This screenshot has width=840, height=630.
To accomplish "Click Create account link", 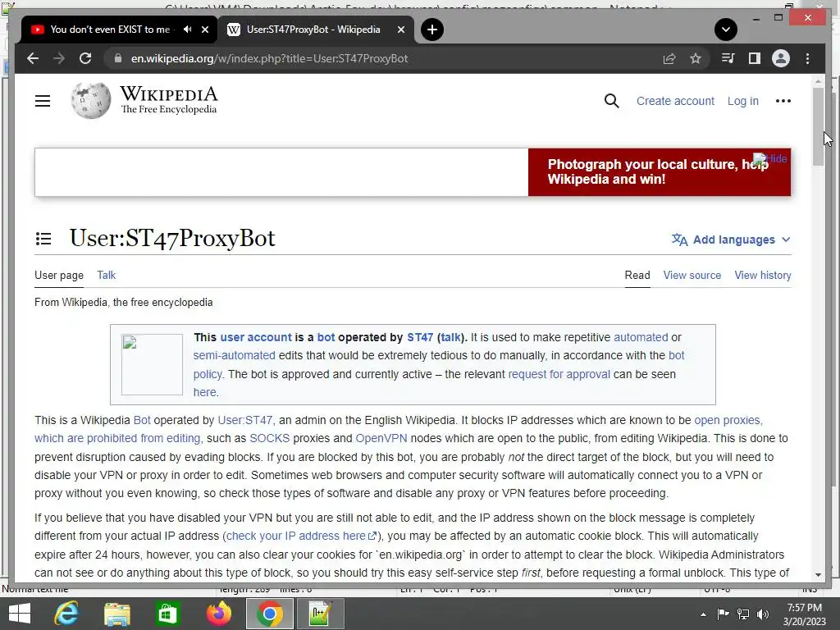I will pyautogui.click(x=675, y=101).
